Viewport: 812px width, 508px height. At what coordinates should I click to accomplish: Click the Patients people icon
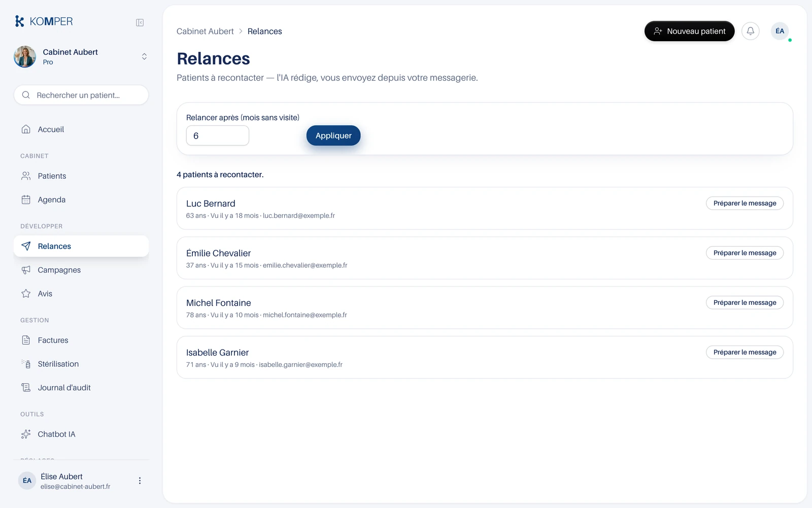(x=26, y=176)
